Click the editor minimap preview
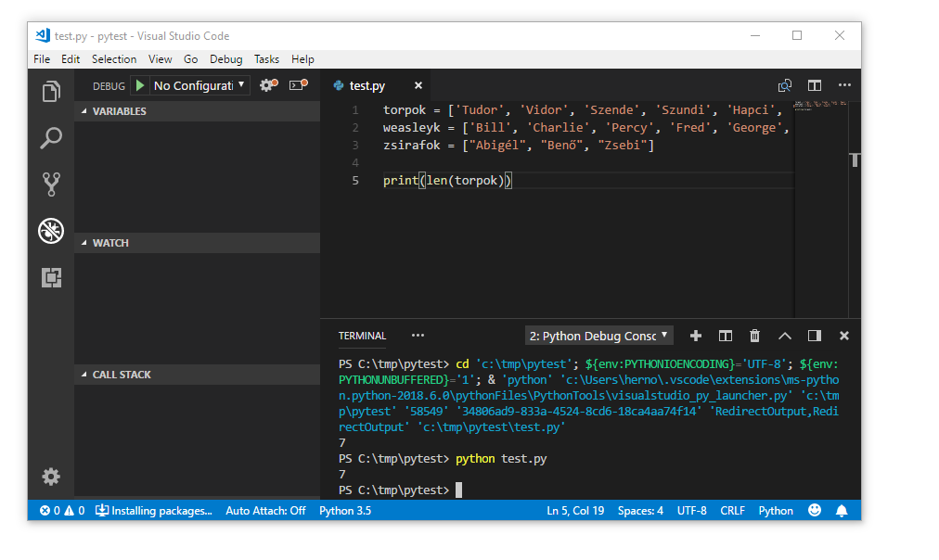939x560 pixels. 820,106
